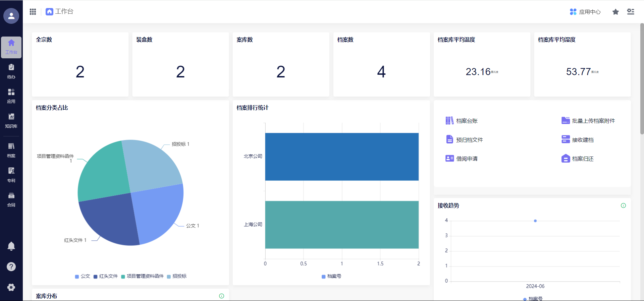Open the help question mark icon
The width and height of the screenshot is (644, 301).
click(x=11, y=266)
